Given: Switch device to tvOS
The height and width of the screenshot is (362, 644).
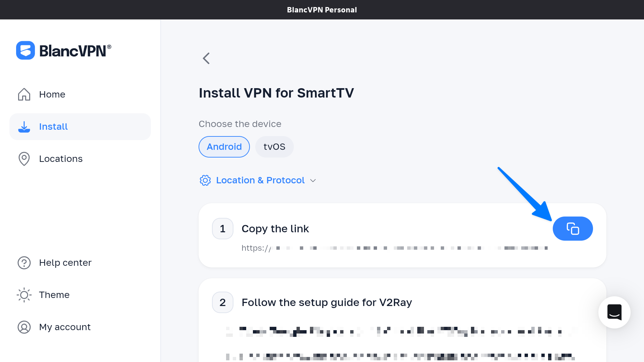Looking at the screenshot, I should click(274, 147).
